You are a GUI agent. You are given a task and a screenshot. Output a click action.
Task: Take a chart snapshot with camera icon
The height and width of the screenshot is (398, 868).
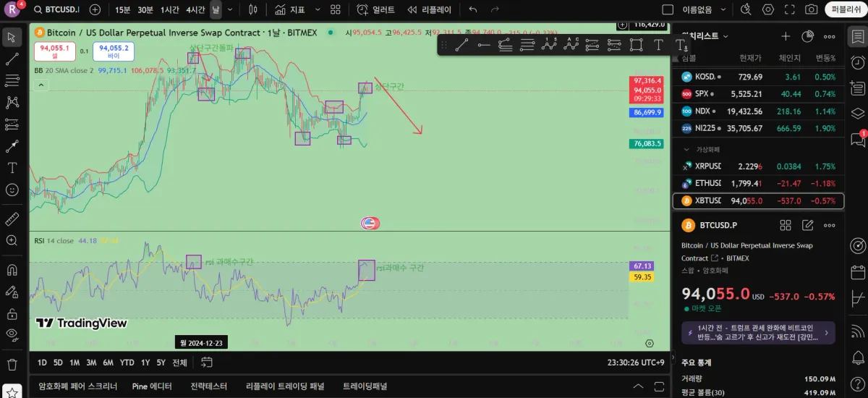[812, 9]
